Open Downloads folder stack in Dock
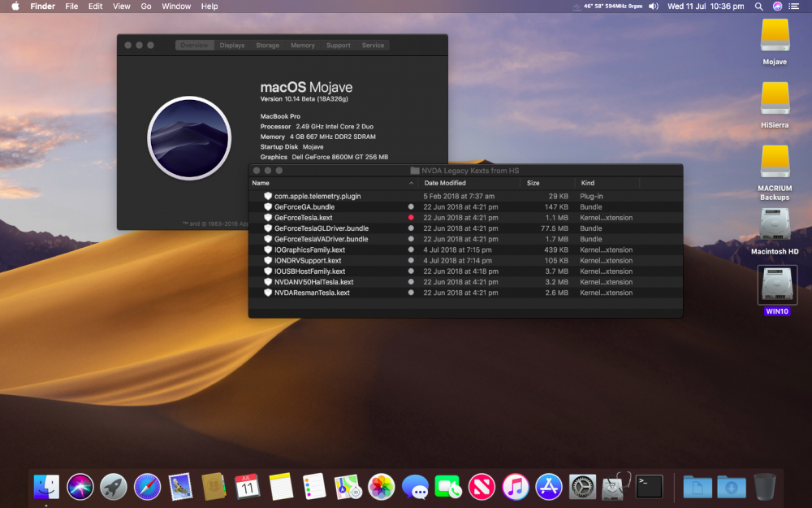Viewport: 812px width, 508px height. [x=732, y=487]
